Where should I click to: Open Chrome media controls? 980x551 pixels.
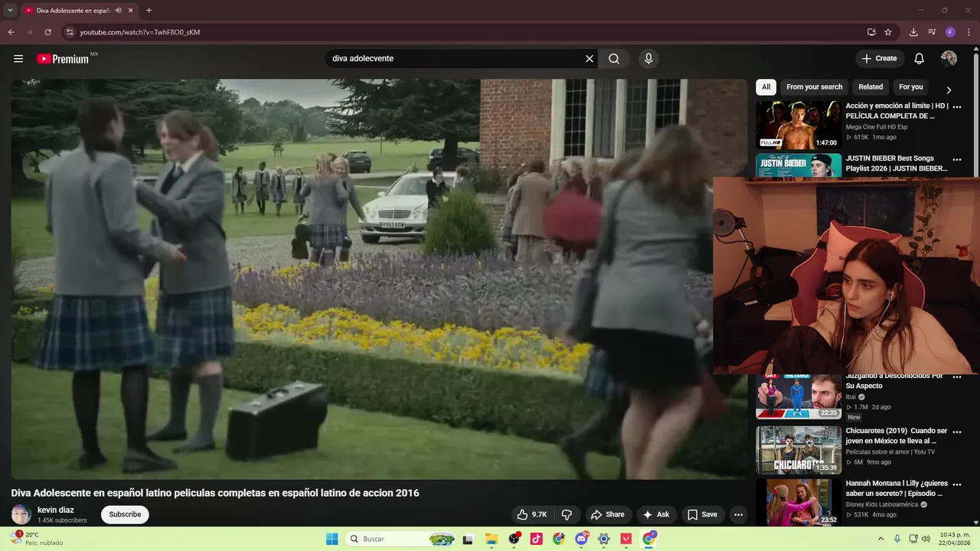coord(932,32)
